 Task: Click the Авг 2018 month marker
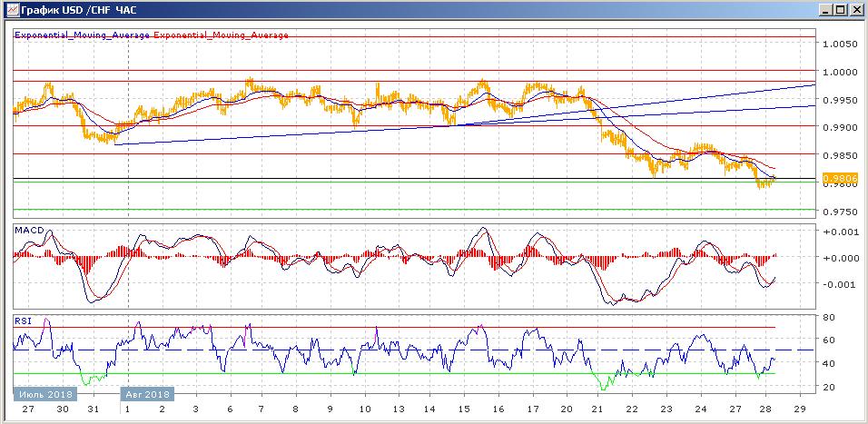coord(148,394)
